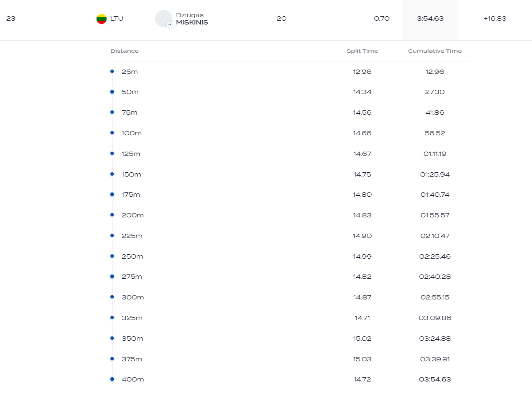Screen dimensions: 532x393
Task: Select the 50m timeline marker dot
Action: tap(112, 92)
